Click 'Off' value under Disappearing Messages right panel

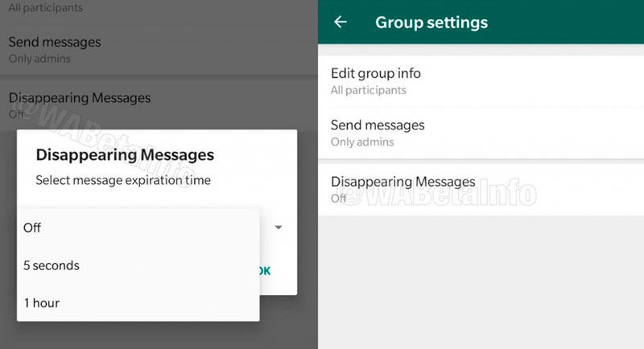pos(339,199)
